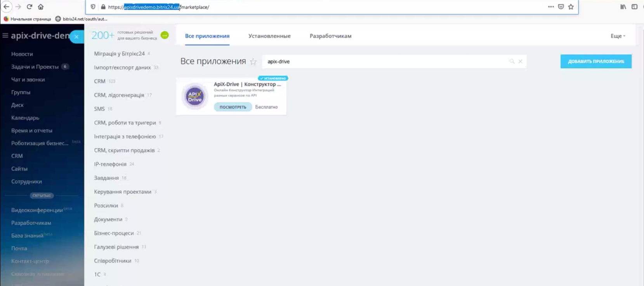Select category Бізнес-процеси
This screenshot has width=644, height=286.
(x=114, y=233)
